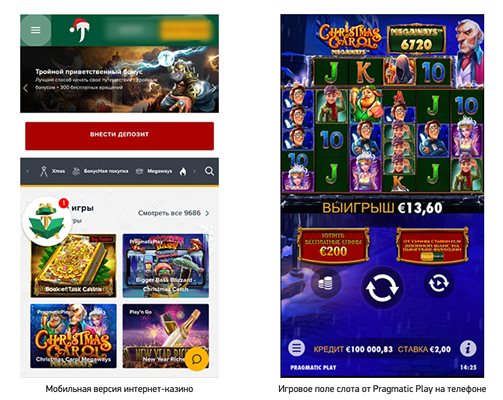The image size is (503, 400).
Task: Click the Внести депозит button
Action: pyautogui.click(x=119, y=136)
